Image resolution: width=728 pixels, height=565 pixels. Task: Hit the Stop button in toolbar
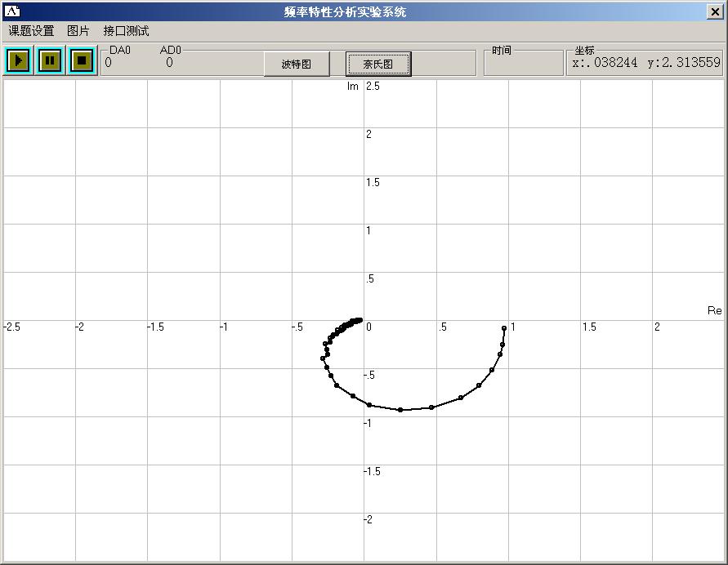point(82,60)
